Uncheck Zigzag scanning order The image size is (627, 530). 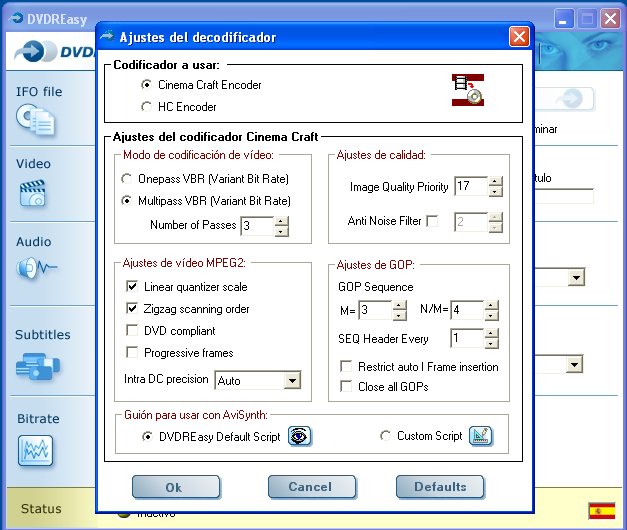[132, 308]
